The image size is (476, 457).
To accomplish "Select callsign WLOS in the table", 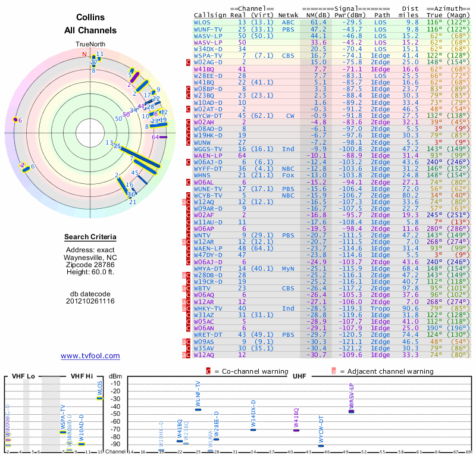I will point(202,23).
